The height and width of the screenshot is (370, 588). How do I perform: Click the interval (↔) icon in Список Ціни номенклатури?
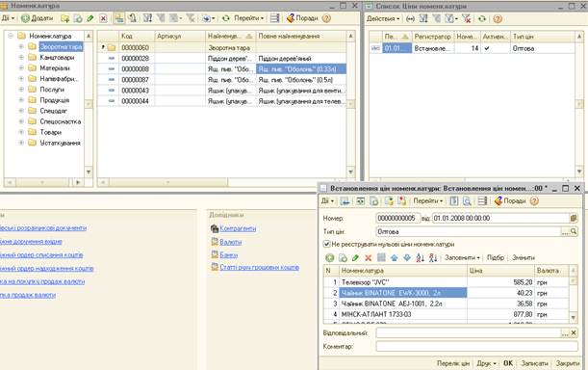[410, 18]
